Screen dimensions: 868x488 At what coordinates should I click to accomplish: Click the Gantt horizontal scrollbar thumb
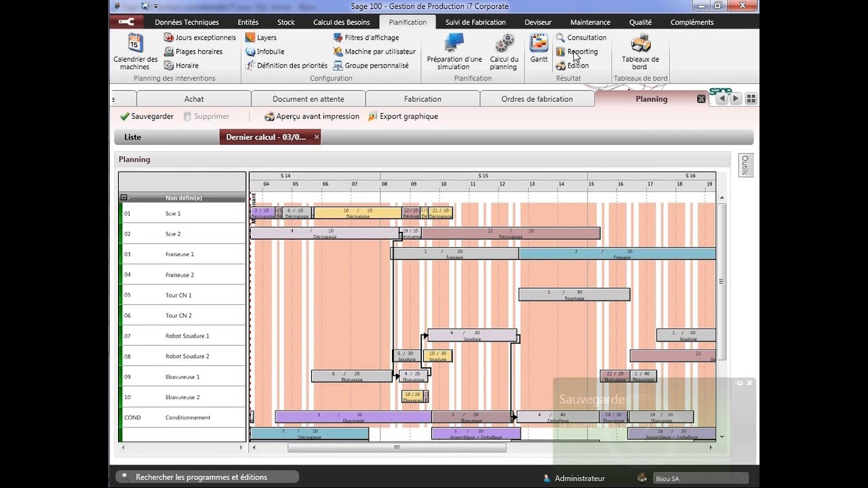coord(397,447)
